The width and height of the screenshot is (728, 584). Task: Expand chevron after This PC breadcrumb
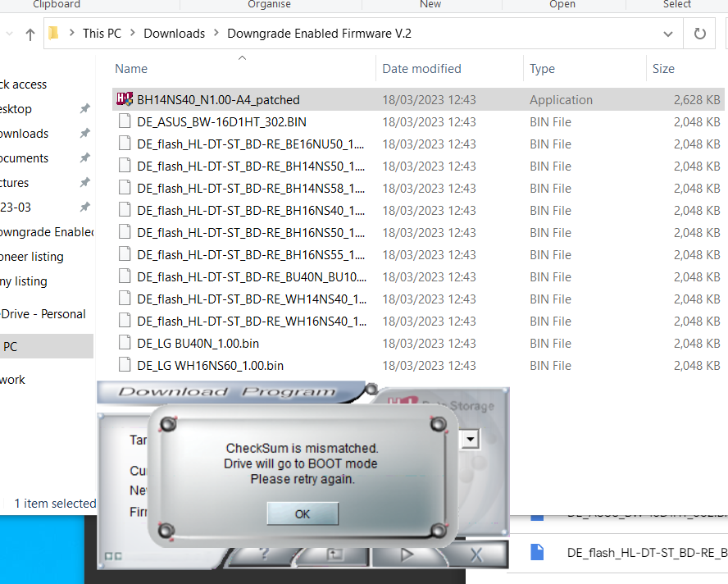point(133,33)
